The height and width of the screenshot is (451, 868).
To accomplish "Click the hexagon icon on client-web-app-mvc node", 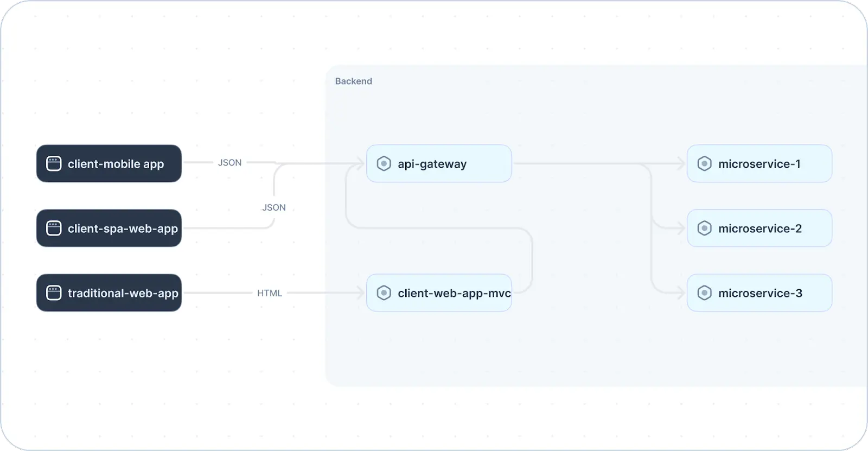I will coord(384,293).
